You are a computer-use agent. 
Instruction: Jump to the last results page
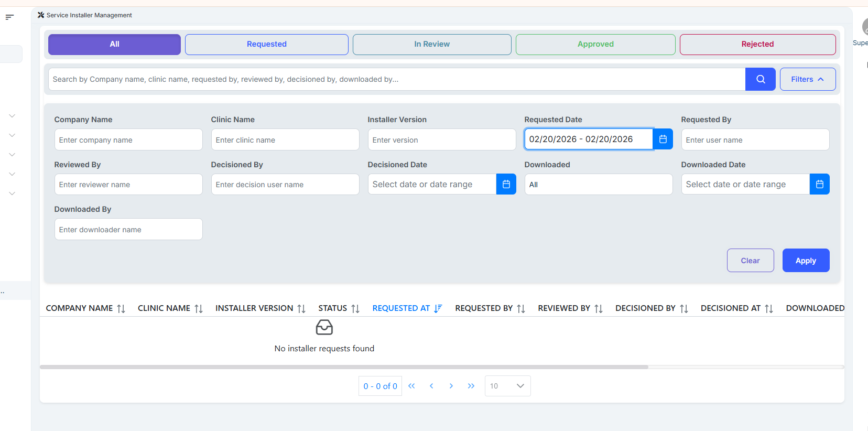coord(471,386)
